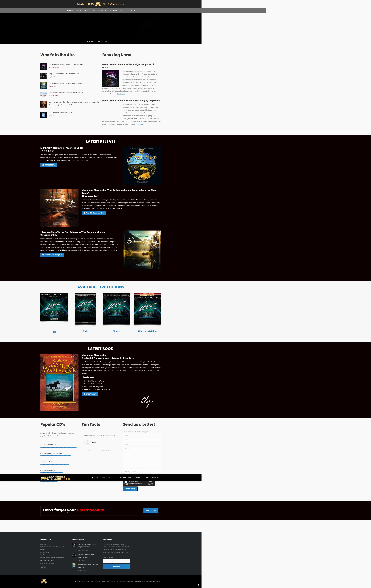Expand the TOUR dropdown in top navigation

pyautogui.click(x=87, y=11)
